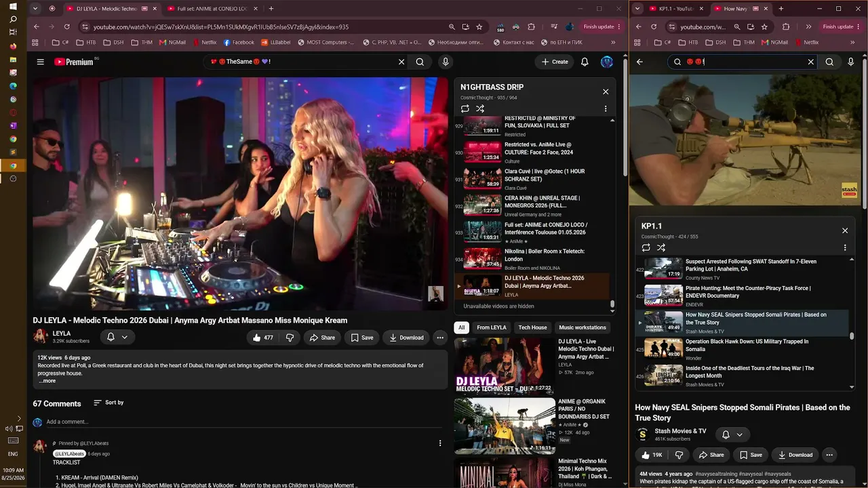Like the Navy SEAL Snipers video
The height and width of the screenshot is (488, 868).
(x=652, y=455)
